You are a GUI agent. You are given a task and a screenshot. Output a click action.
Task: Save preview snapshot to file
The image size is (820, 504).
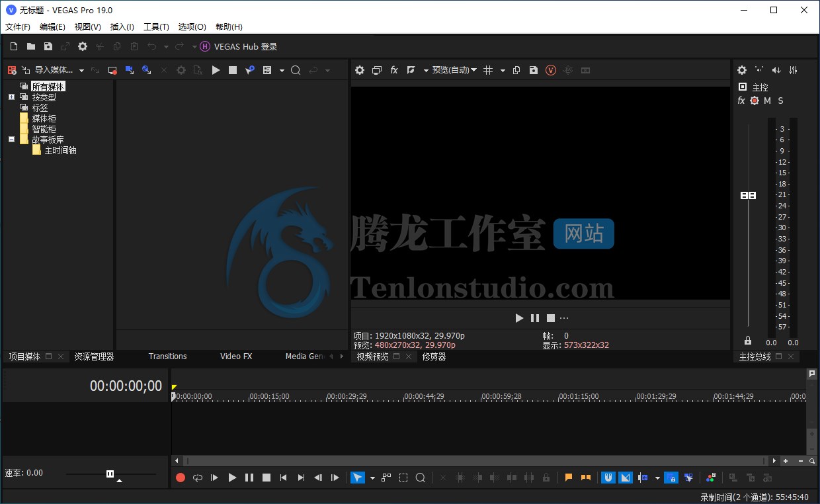[534, 70]
